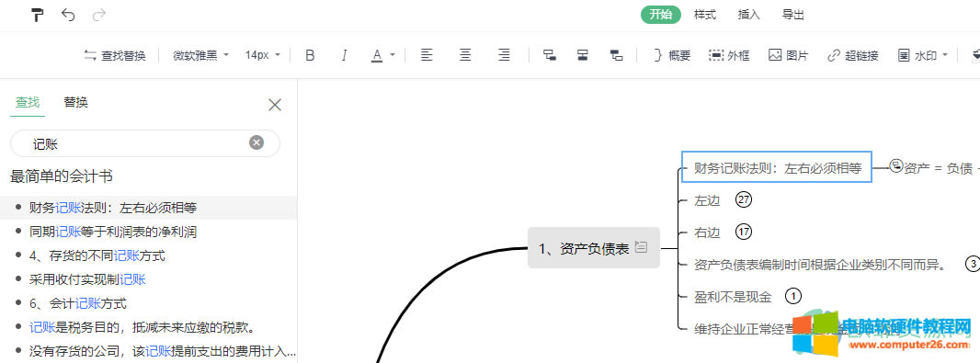
Task: Select the highlighted 财务记账法则 node
Action: pyautogui.click(x=777, y=167)
